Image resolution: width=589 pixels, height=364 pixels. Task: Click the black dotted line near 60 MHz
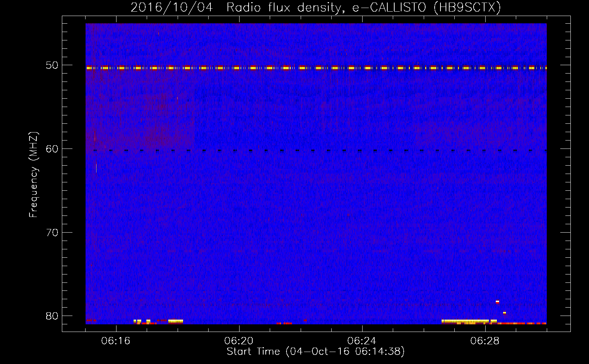click(320, 150)
